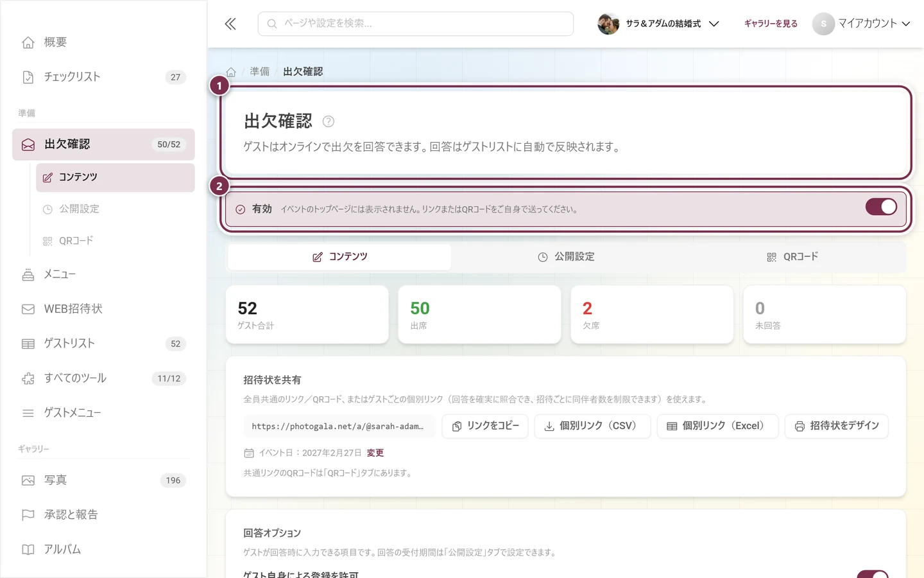Toggle ゲスト自身による登録を許可 switch
924x578 pixels.
pyautogui.click(x=873, y=574)
